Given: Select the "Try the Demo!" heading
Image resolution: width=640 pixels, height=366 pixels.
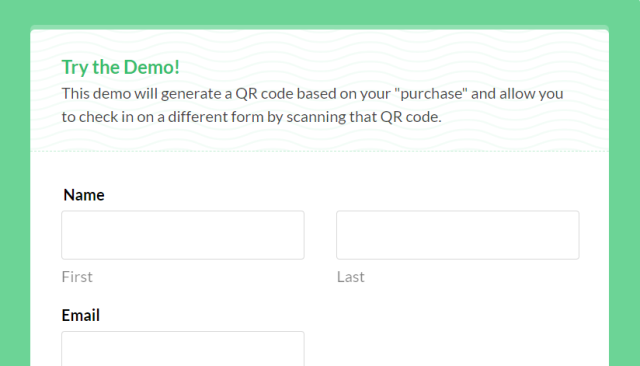Looking at the screenshot, I should click(120, 67).
